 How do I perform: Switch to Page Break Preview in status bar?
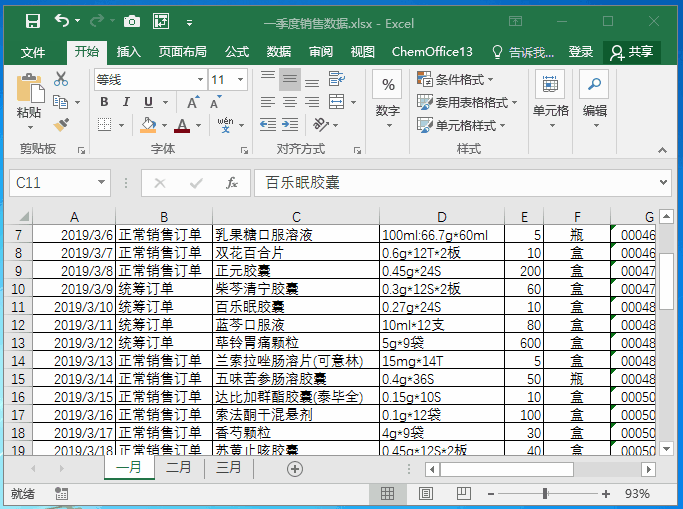[x=463, y=493]
